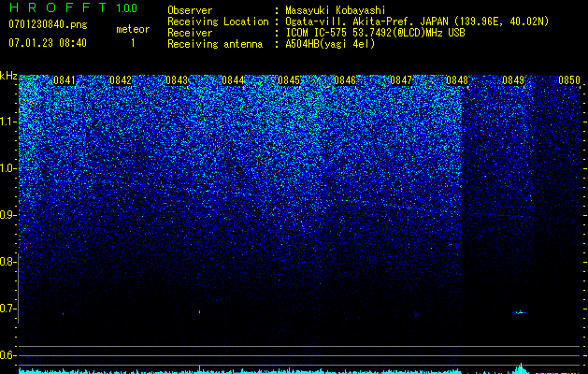Click the 1.1 kHz axis tick label
Viewport: 588px width, 374px height.
tap(7, 122)
